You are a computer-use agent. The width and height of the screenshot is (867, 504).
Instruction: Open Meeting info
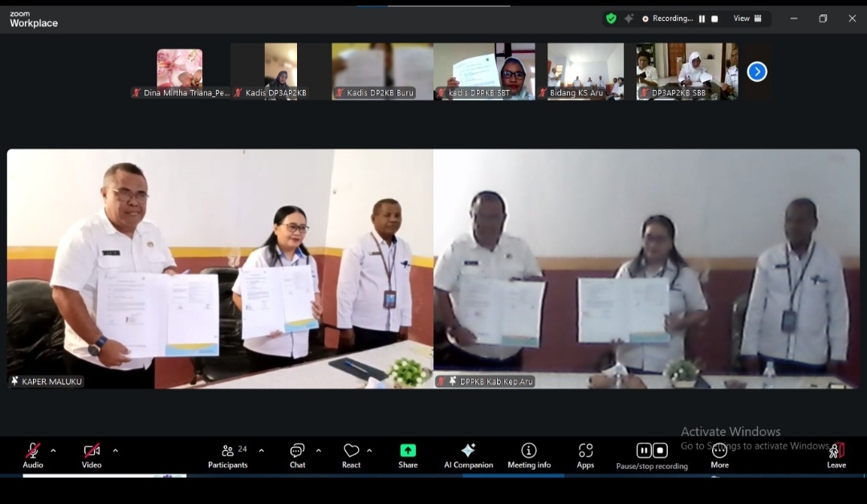[529, 455]
